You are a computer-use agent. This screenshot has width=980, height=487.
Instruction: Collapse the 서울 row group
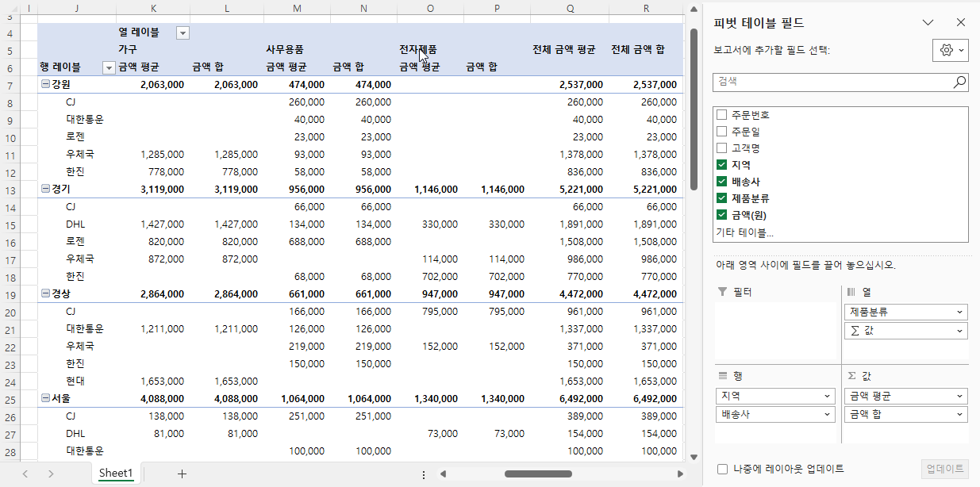45,397
